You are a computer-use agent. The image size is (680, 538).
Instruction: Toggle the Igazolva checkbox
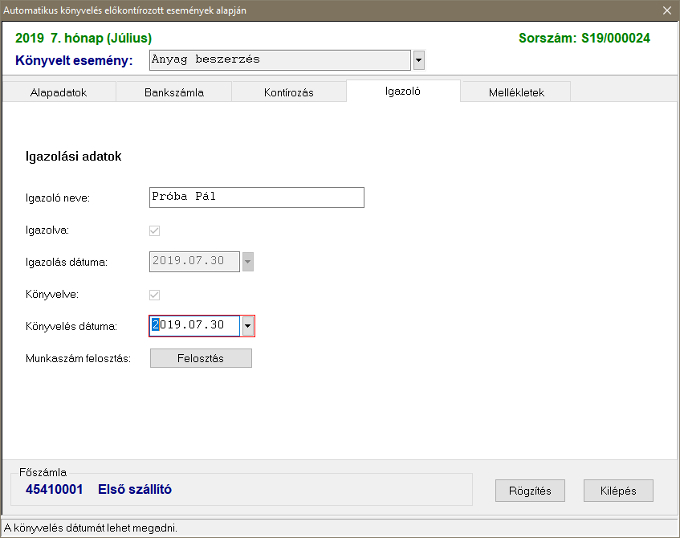pos(155,231)
